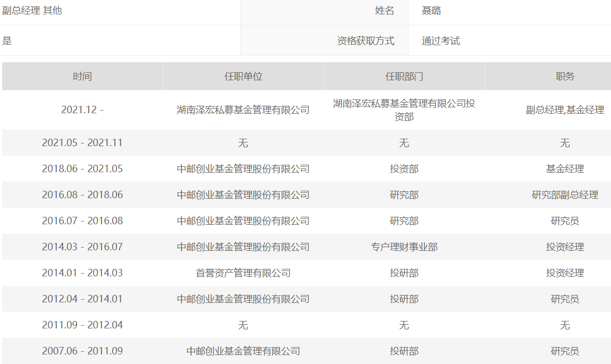This screenshot has height=364, width=611.
Task: Click the 是 value at left
Action: tap(7, 40)
